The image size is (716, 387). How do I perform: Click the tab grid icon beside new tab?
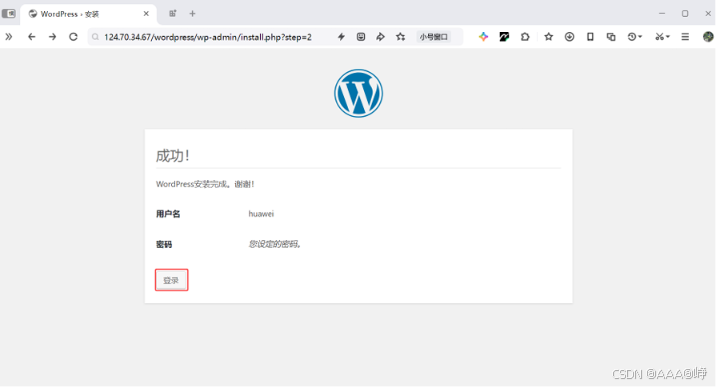click(x=173, y=14)
